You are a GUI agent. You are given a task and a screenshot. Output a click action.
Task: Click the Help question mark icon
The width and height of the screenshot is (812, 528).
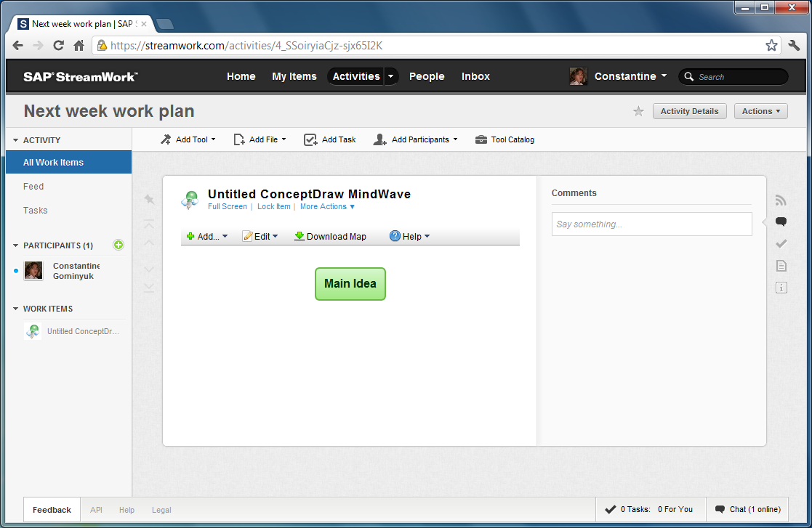point(395,236)
